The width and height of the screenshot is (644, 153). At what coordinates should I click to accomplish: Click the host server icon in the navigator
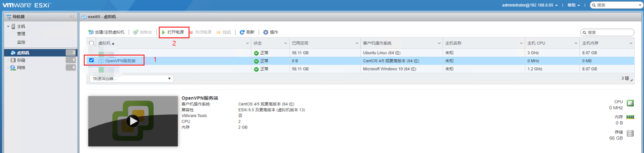[x=13, y=26]
